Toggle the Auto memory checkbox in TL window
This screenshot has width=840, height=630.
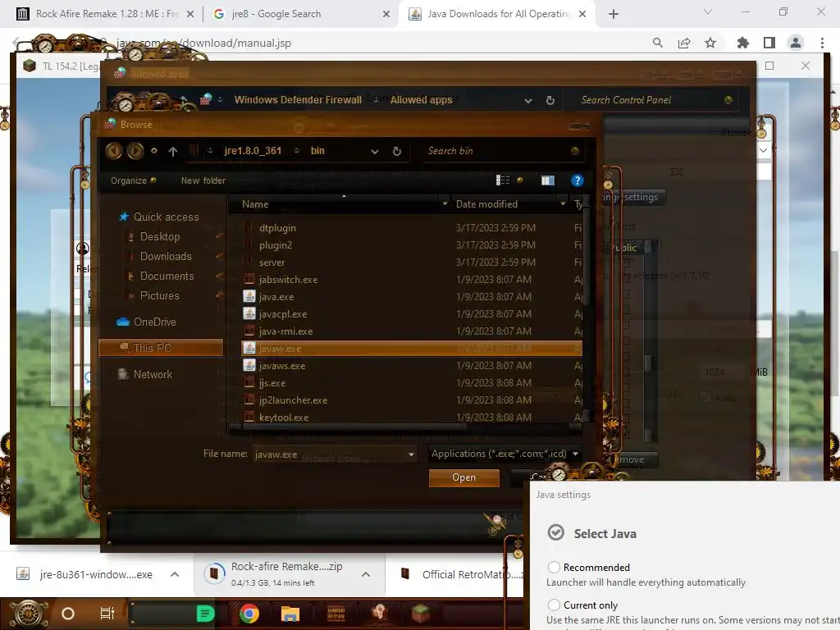(x=705, y=398)
